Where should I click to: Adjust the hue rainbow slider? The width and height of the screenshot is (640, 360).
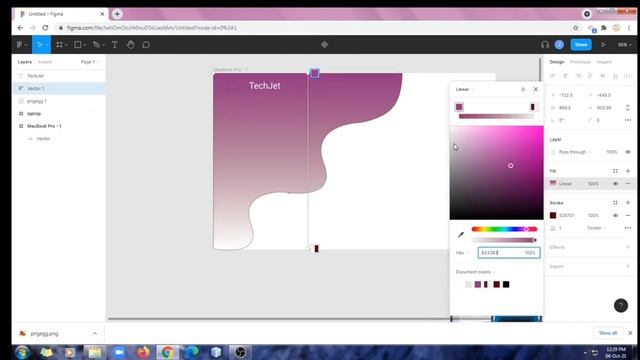tap(504, 229)
